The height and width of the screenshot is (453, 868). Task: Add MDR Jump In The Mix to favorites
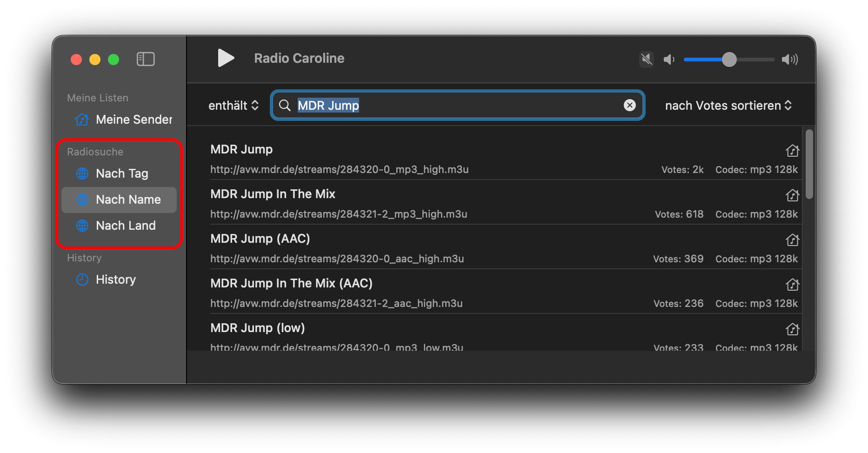point(792,195)
